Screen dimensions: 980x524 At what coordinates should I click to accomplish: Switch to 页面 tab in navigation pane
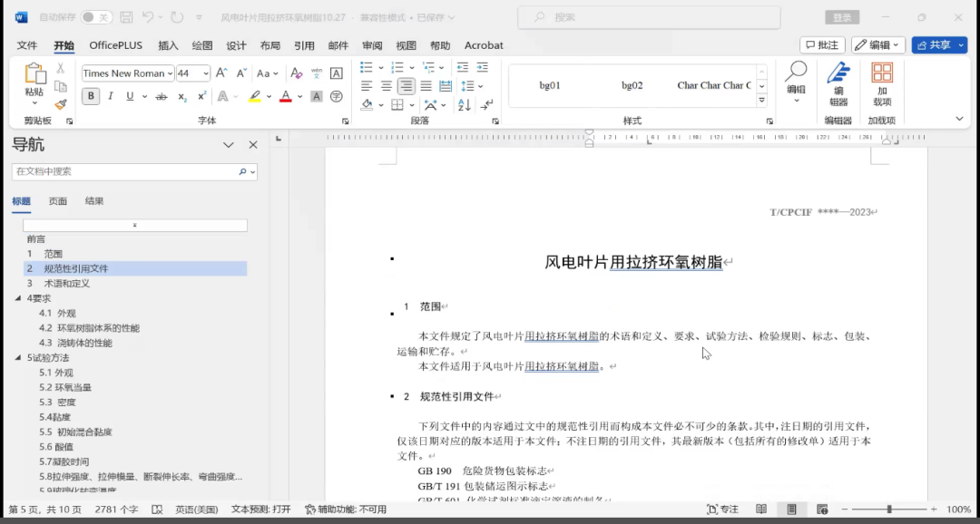pyautogui.click(x=58, y=201)
